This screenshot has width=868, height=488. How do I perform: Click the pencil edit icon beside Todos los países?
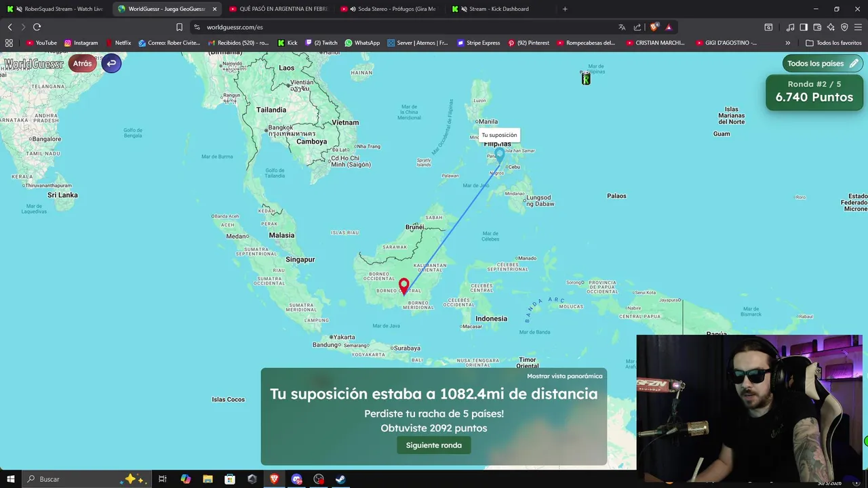(854, 64)
